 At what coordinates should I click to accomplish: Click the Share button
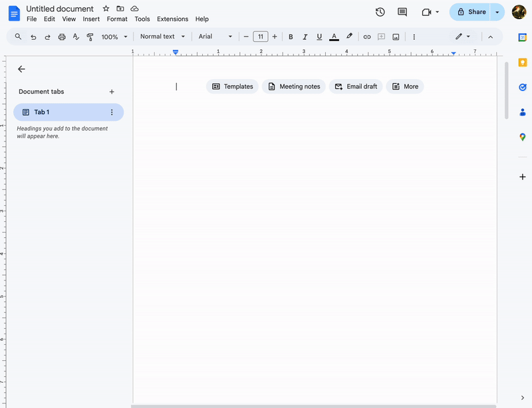click(x=471, y=12)
